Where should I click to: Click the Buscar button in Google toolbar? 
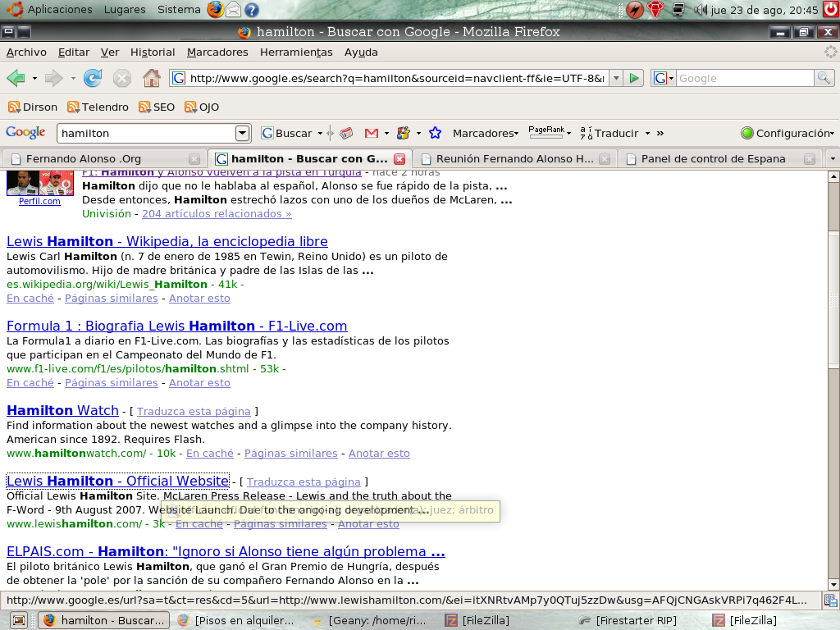point(286,133)
